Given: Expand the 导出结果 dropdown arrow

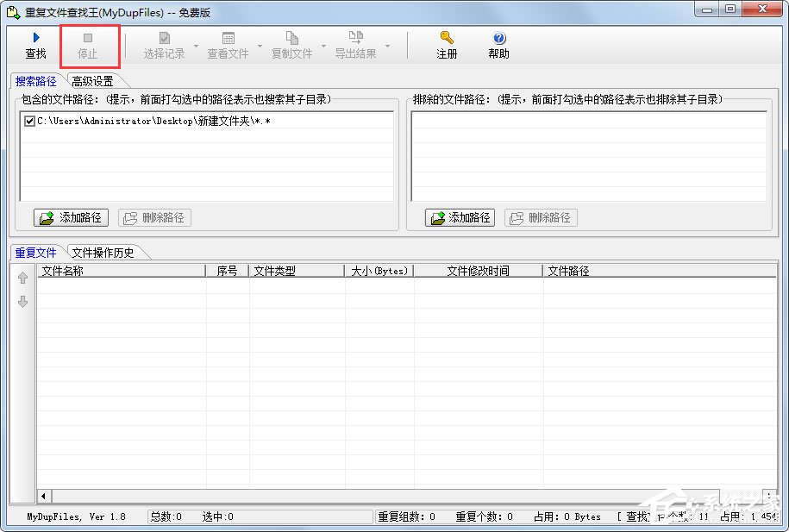Looking at the screenshot, I should [387, 46].
